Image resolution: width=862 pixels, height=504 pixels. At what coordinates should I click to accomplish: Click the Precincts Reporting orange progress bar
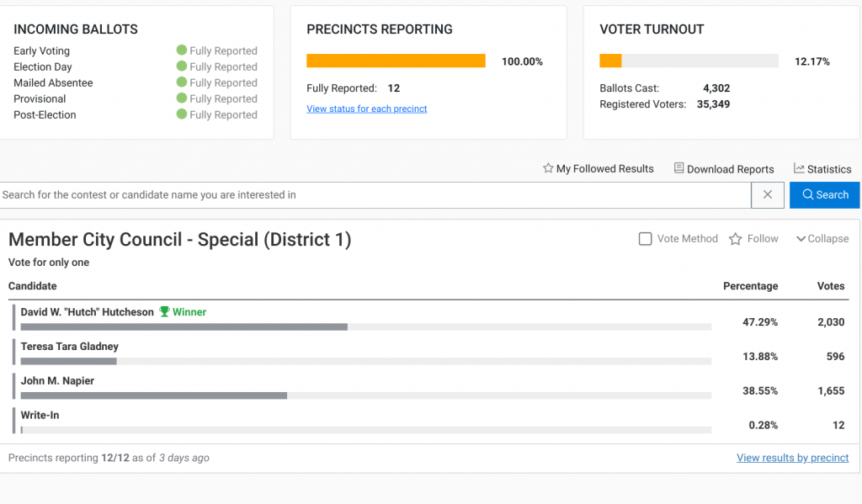click(x=396, y=61)
